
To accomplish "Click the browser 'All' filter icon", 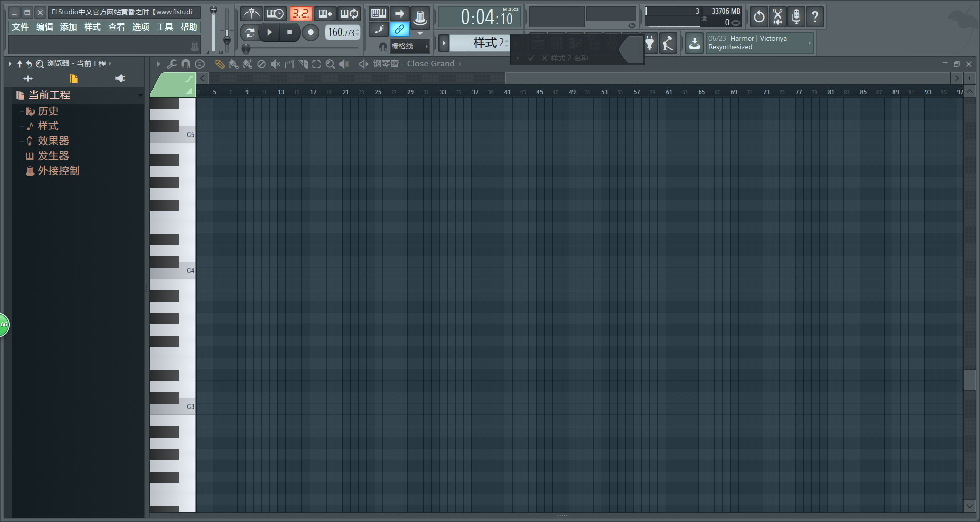I will coord(28,79).
